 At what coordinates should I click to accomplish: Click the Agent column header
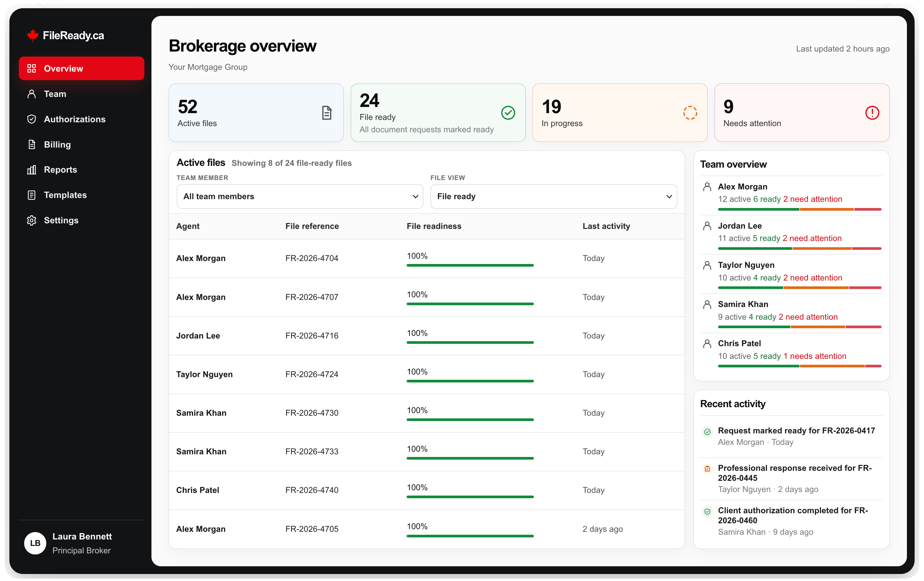coord(188,226)
